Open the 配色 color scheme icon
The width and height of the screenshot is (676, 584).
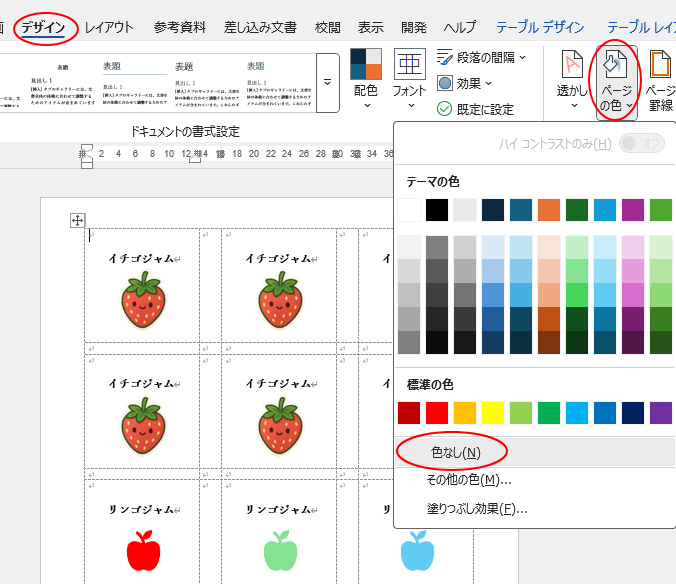[x=366, y=64]
